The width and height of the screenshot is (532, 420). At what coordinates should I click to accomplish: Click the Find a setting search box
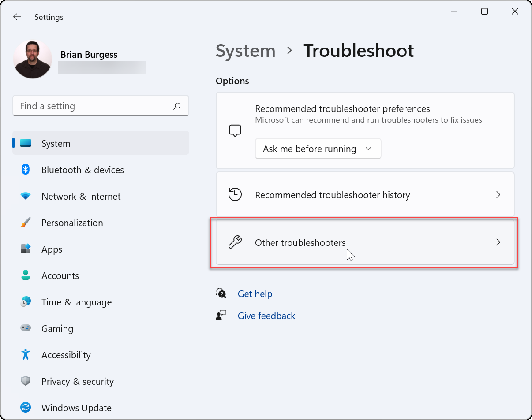click(101, 106)
